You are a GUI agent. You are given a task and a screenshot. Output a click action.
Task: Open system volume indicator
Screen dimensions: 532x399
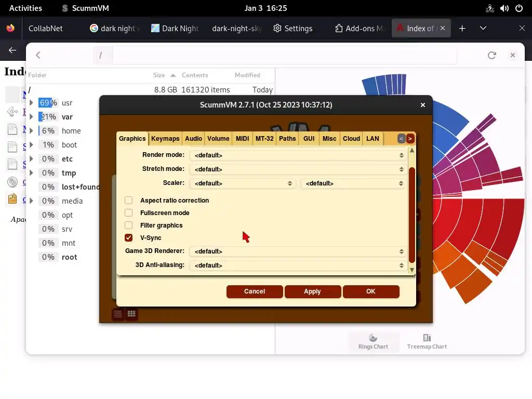click(x=504, y=8)
